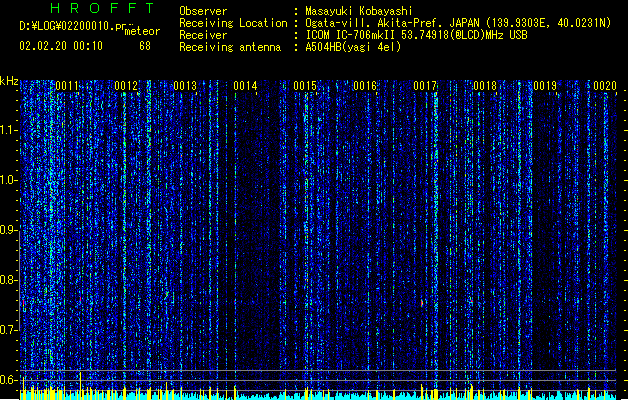Click the 'Receiving Location' label
Screen dimensions: 629x400
click(x=233, y=23)
